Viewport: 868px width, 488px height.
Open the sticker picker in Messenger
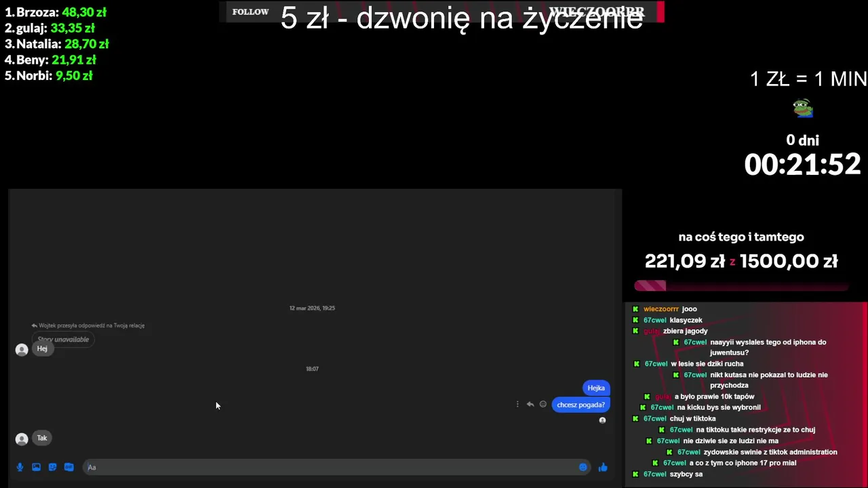52,467
